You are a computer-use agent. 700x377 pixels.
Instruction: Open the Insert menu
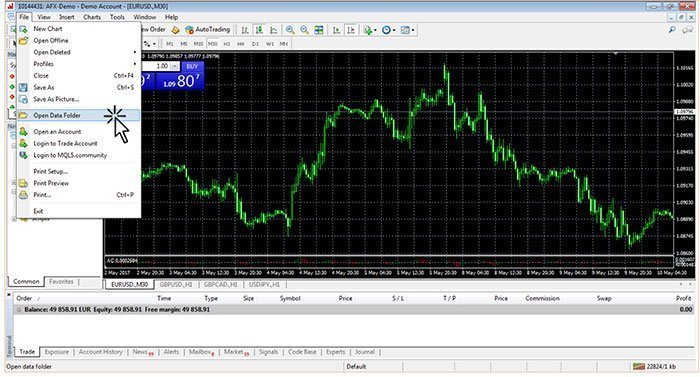pyautogui.click(x=67, y=17)
